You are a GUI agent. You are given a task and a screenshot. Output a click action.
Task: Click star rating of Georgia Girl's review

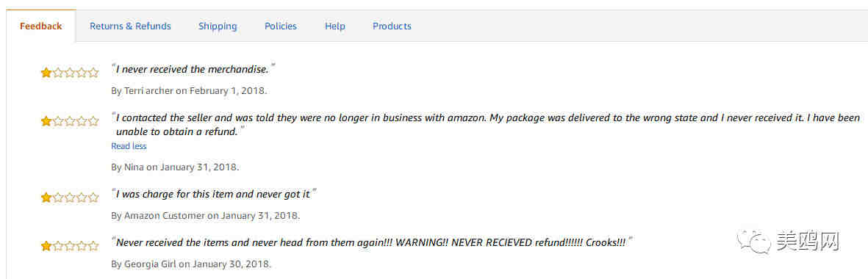tap(70, 246)
